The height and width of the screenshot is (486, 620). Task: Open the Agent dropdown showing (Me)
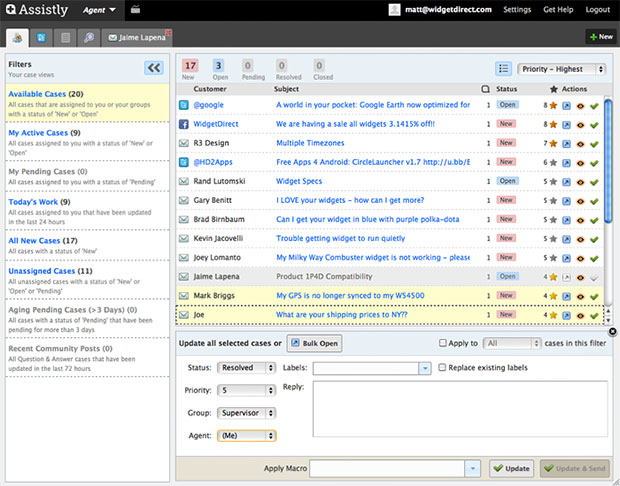[246, 436]
